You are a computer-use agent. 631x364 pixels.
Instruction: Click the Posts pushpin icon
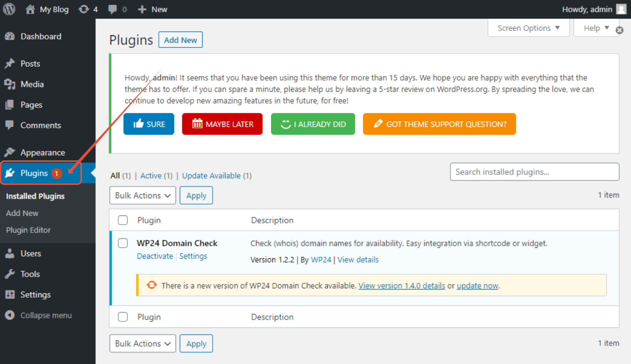(10, 64)
